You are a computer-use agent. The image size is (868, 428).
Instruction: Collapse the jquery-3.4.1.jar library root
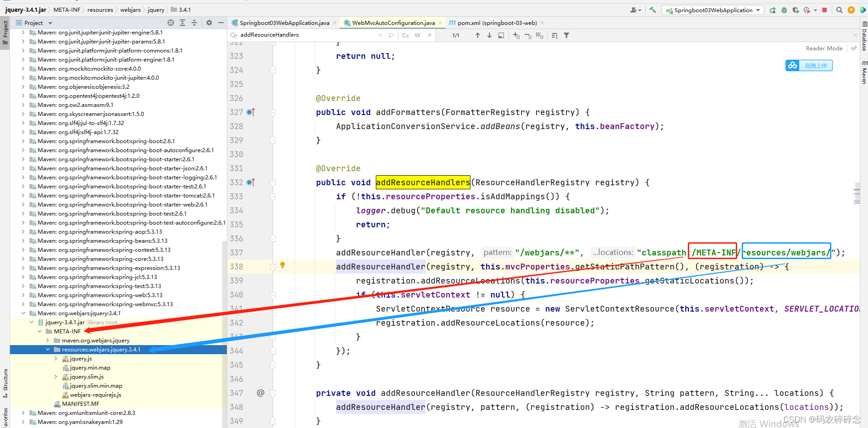pyautogui.click(x=31, y=322)
